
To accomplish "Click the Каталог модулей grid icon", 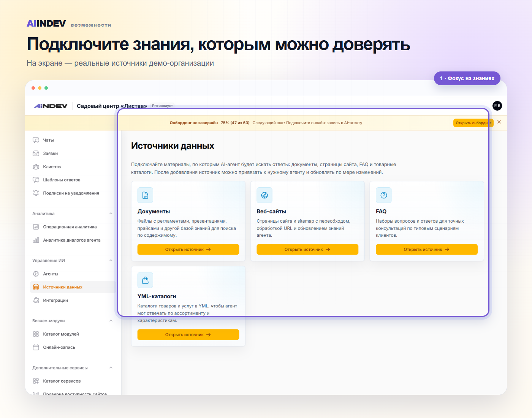I will pyautogui.click(x=36, y=334).
